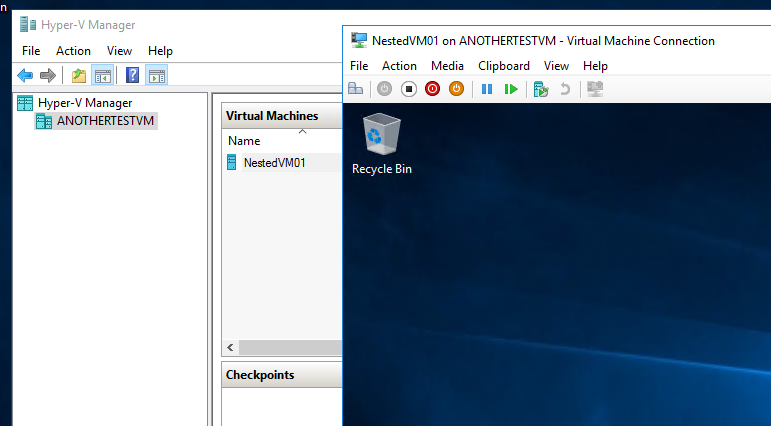Open the blue Help question-mark toolbar icon
Screen dimensions: 771x426
coord(132,75)
